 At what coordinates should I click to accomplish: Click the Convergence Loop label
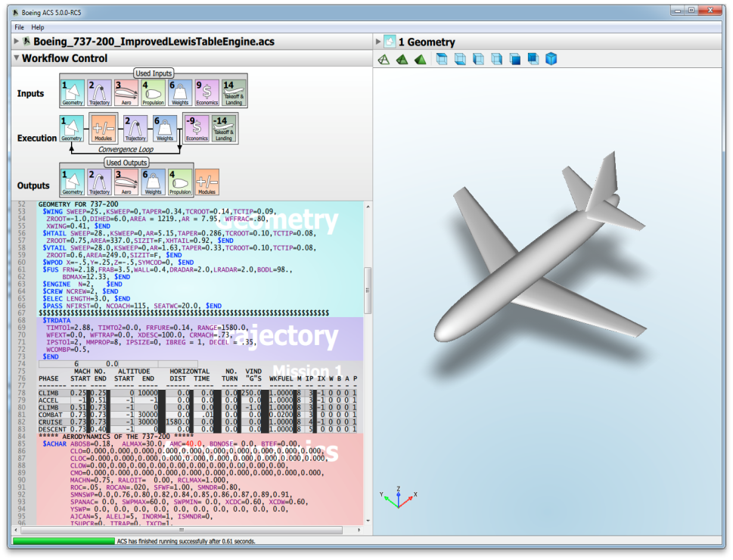tap(126, 149)
